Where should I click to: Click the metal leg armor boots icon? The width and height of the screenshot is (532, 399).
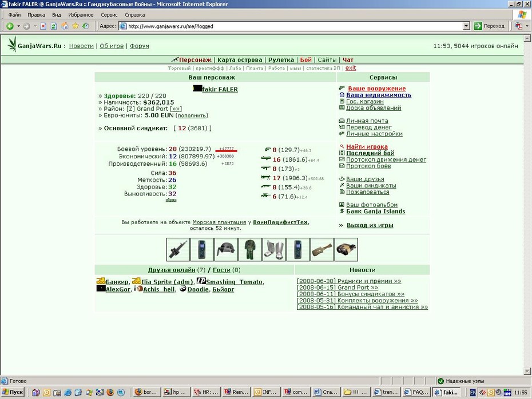click(274, 249)
